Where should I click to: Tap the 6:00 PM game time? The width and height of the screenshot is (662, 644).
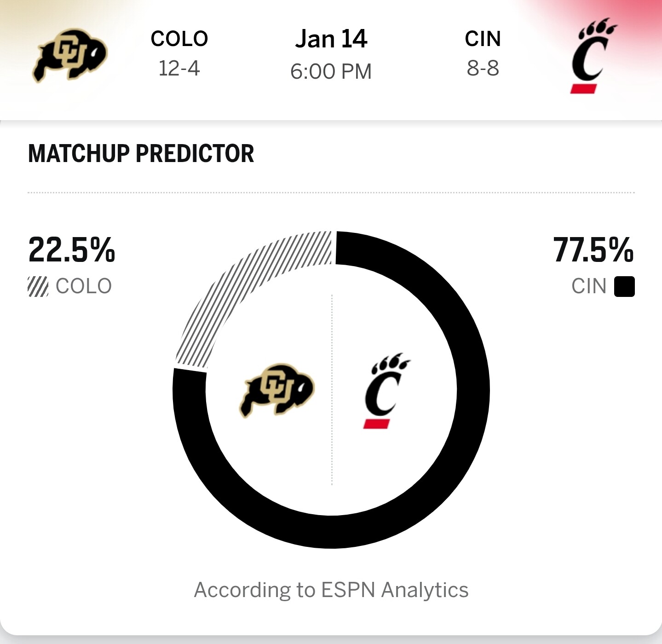(x=331, y=71)
